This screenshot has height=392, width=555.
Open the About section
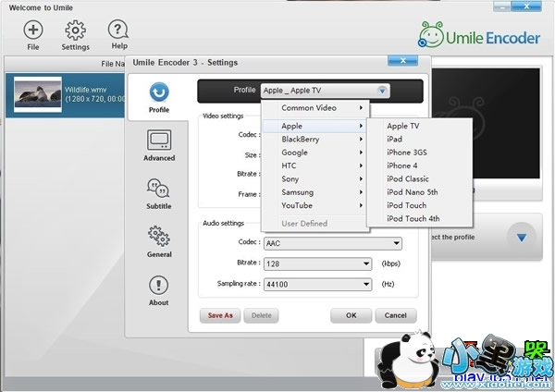[x=159, y=286]
